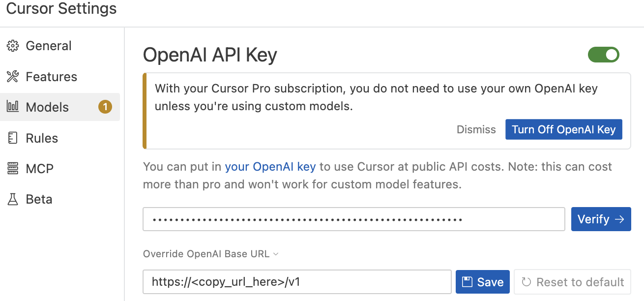Disable the OpenAI API Key toggle switch

[x=604, y=55]
